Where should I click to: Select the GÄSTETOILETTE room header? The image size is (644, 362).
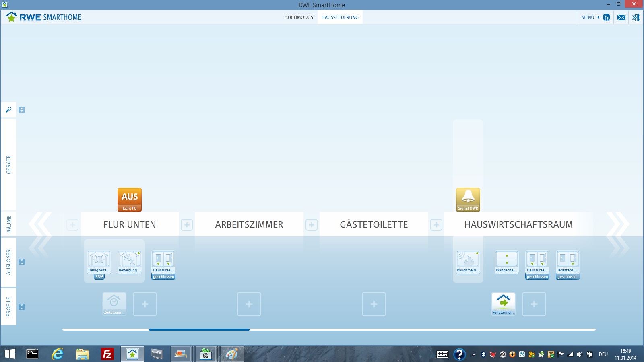point(374,224)
